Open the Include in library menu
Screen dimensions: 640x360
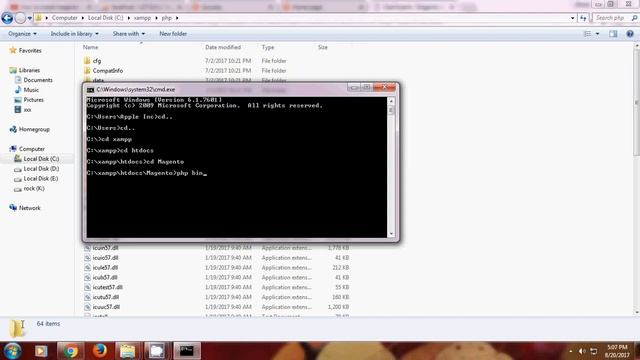(74, 34)
